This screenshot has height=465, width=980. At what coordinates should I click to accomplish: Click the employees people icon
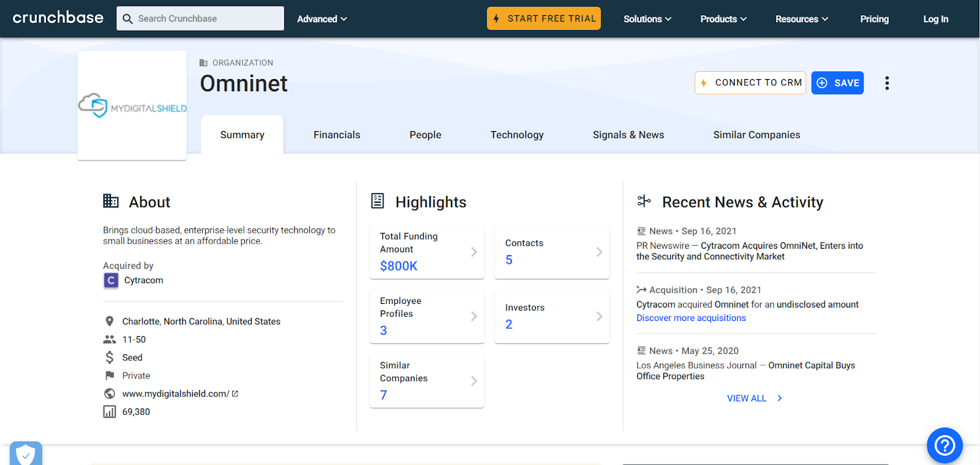tap(110, 339)
